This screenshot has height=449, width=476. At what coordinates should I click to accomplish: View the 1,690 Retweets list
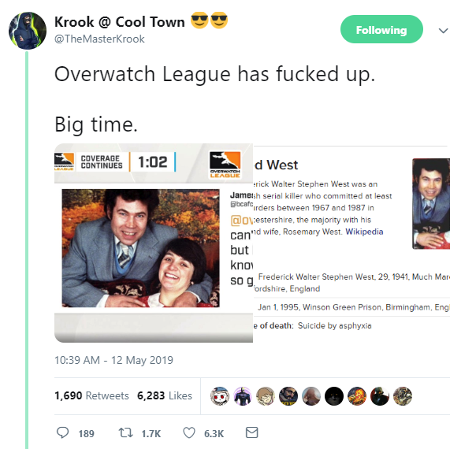[x=91, y=395]
